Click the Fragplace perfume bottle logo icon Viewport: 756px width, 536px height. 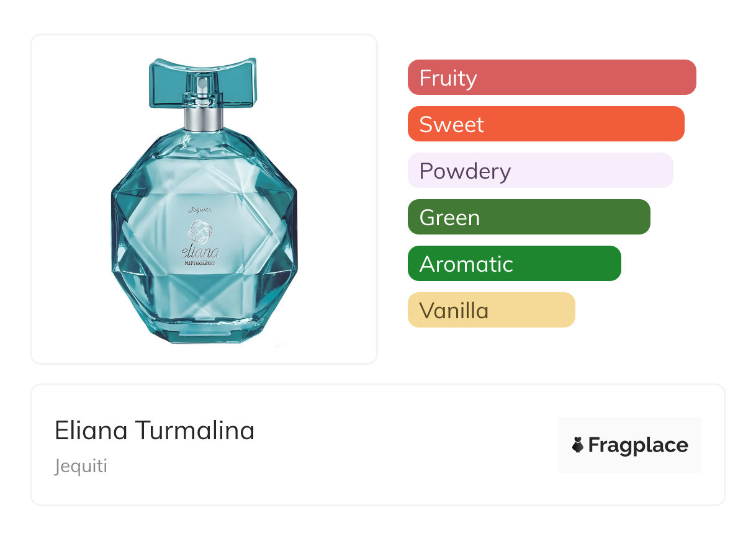578,445
